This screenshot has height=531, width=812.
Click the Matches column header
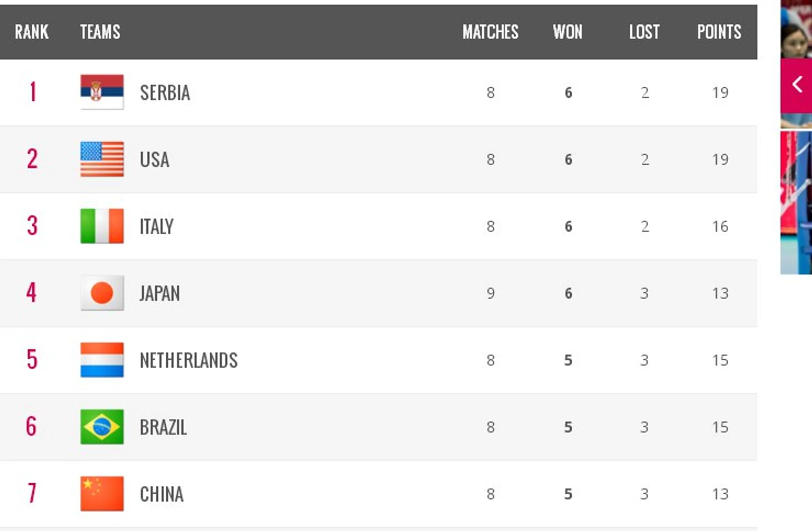[490, 32]
